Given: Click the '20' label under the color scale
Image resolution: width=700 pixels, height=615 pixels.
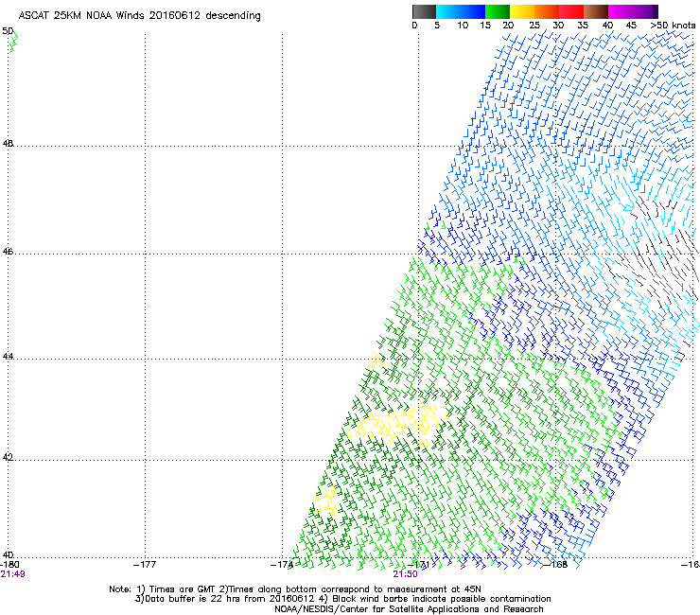Looking at the screenshot, I should pos(508,26).
